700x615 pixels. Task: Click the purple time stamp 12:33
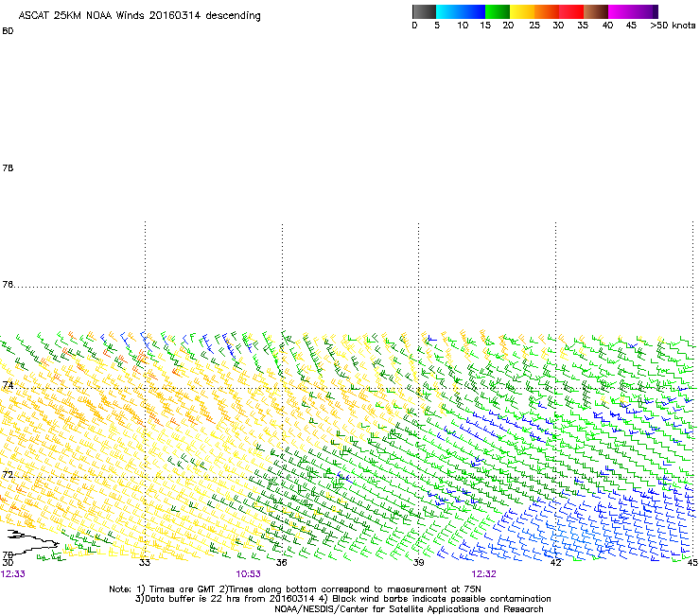tap(13, 574)
